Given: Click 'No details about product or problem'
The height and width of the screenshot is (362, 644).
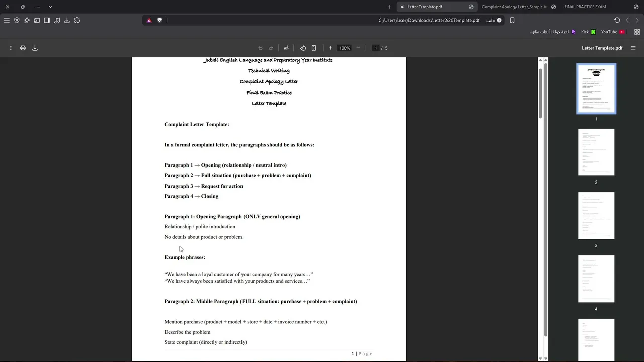Looking at the screenshot, I should (203, 237).
